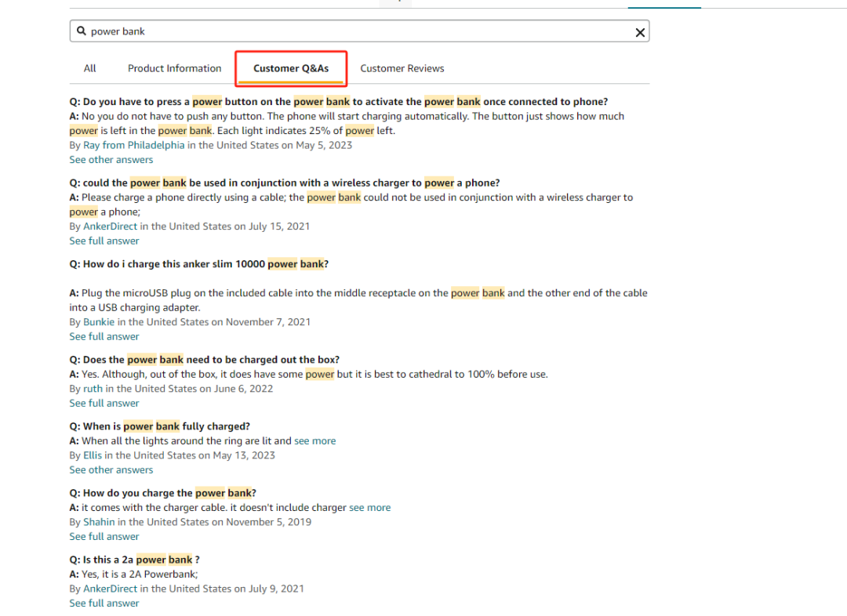847x616 pixels.
Task: Select the Customer Q&As tab
Action: (x=291, y=68)
